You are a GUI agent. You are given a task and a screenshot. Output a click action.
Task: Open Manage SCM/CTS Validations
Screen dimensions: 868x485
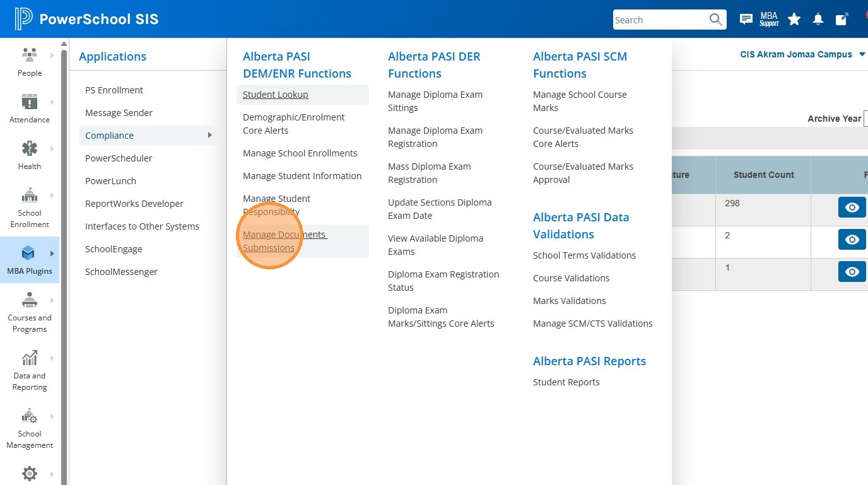(x=593, y=324)
